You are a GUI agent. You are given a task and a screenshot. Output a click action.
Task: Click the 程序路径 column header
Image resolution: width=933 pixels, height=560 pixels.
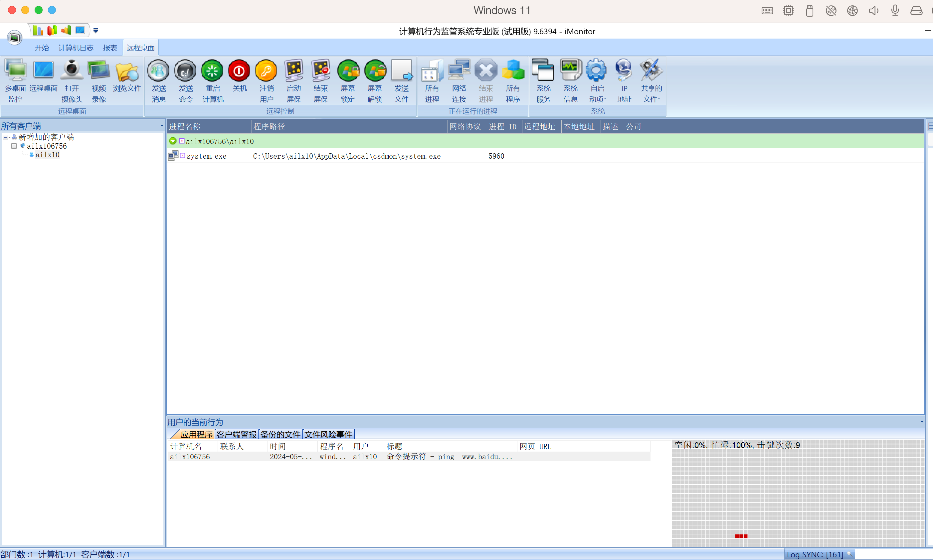(269, 126)
